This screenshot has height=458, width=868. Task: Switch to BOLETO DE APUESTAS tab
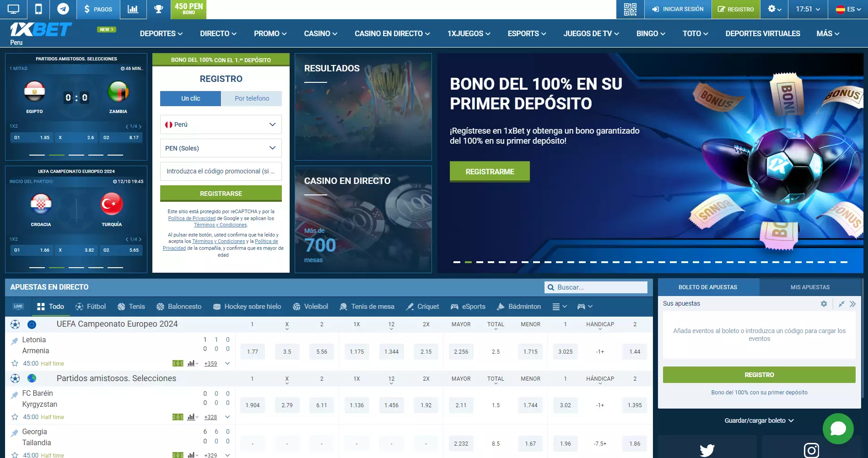[708, 287]
